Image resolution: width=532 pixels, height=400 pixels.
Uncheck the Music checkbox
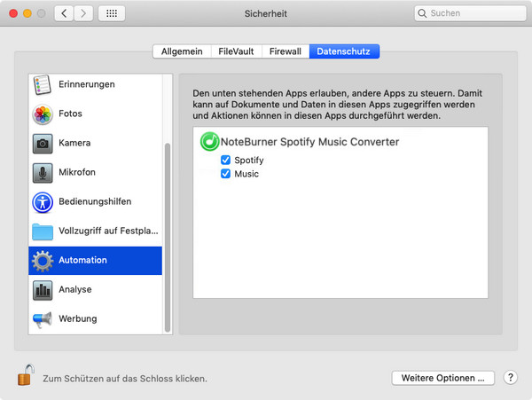225,174
